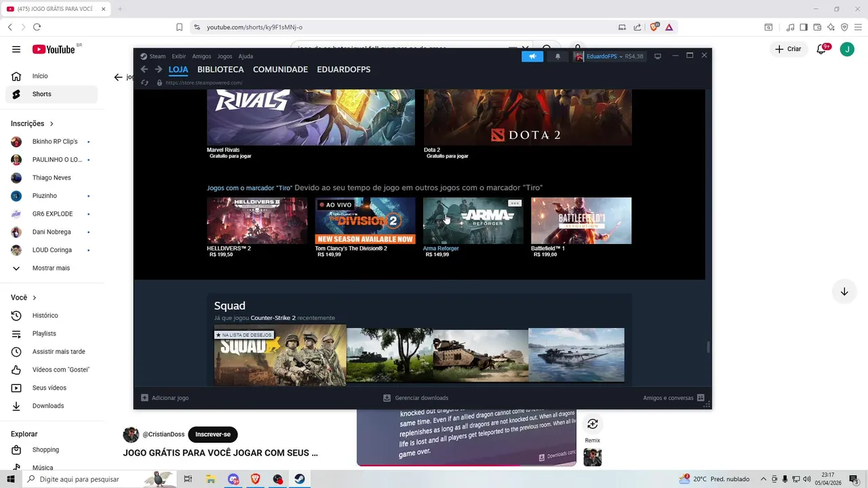
Task: Open the YouTube account avatar J
Action: point(847,49)
